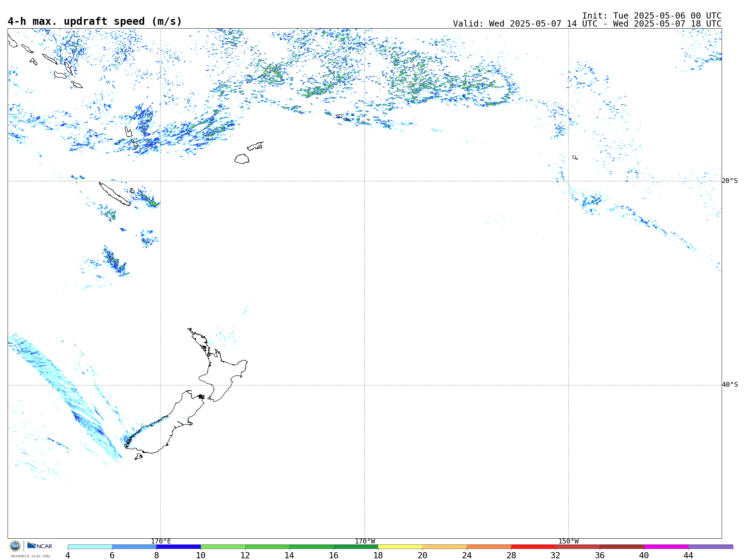Viewport: 744px width, 560px height.
Task: Select the green 12–14 colorbar segment
Action: [267, 547]
